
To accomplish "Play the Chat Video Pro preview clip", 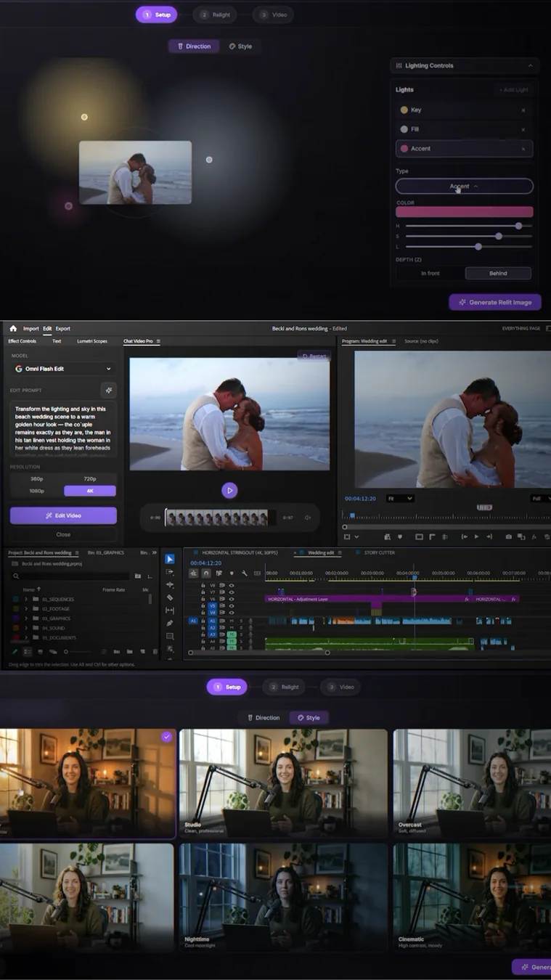I will pos(229,491).
